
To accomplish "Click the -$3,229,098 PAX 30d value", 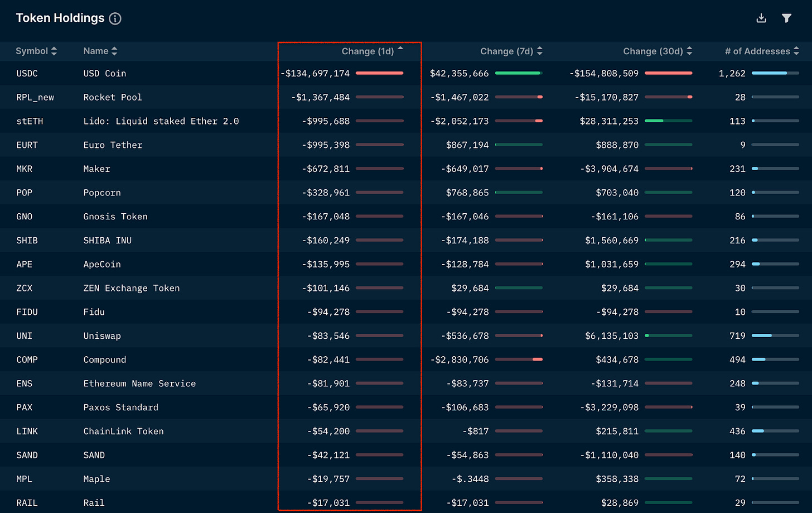I will pyautogui.click(x=609, y=407).
